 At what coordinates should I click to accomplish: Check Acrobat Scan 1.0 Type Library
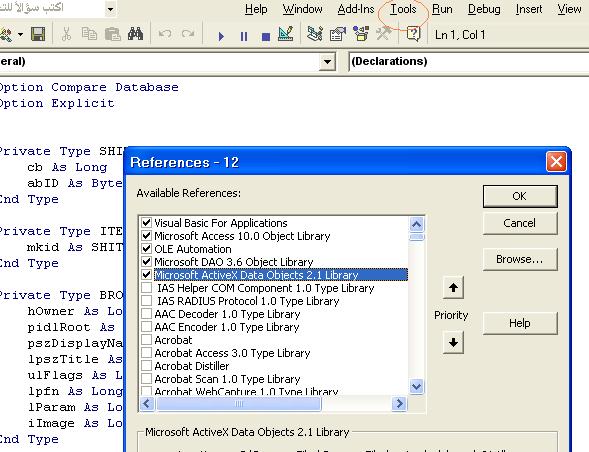coord(146,379)
